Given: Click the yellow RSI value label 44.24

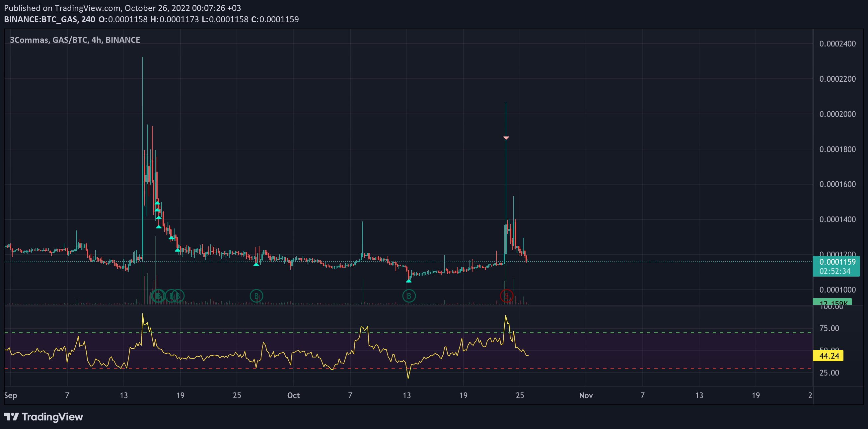Looking at the screenshot, I should click(x=828, y=356).
